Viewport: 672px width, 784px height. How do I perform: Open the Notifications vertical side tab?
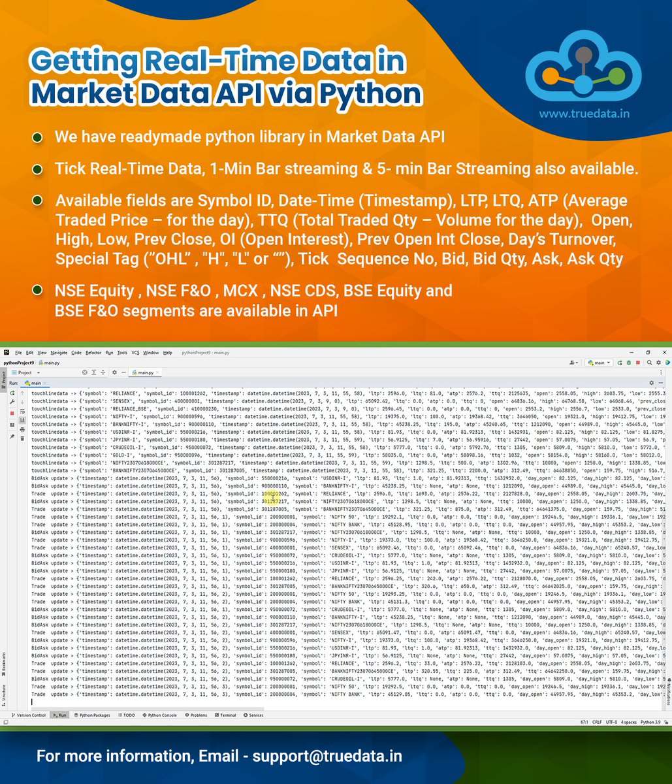pos(669,691)
